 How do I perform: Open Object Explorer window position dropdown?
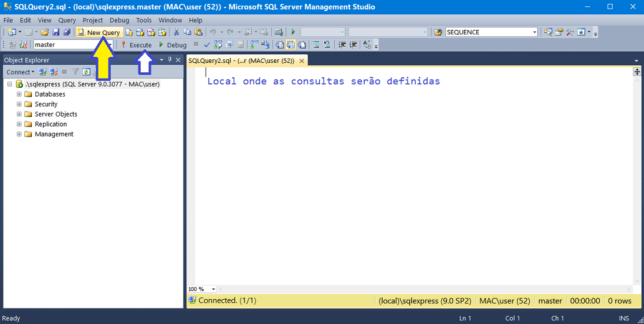[161, 60]
